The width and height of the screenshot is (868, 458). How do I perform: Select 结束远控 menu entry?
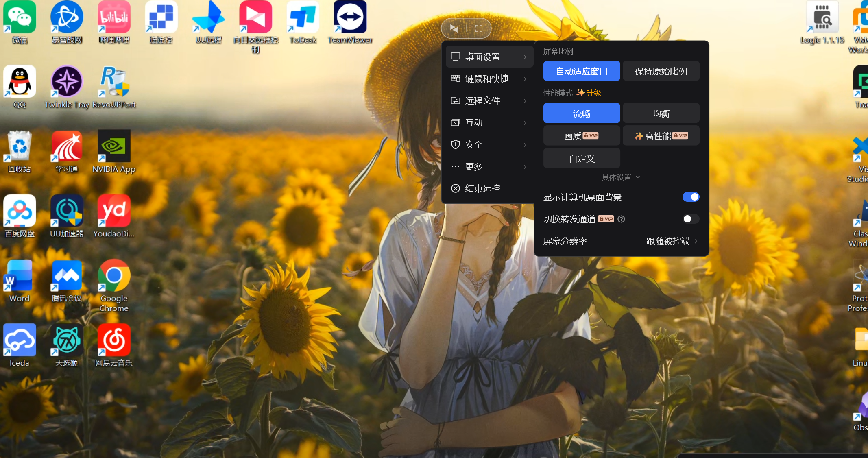tap(482, 188)
